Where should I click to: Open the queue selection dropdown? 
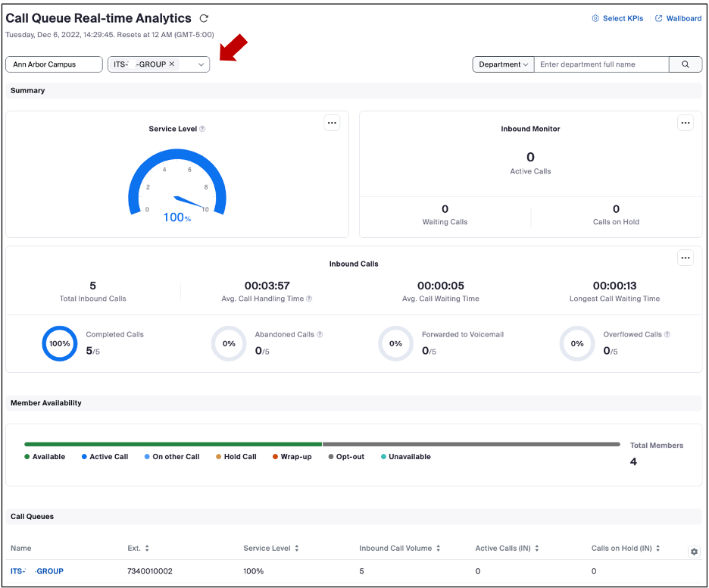point(200,64)
